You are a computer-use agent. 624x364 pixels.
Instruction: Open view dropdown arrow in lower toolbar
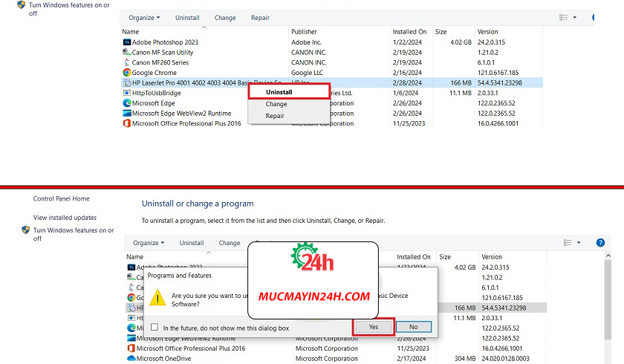(579, 243)
